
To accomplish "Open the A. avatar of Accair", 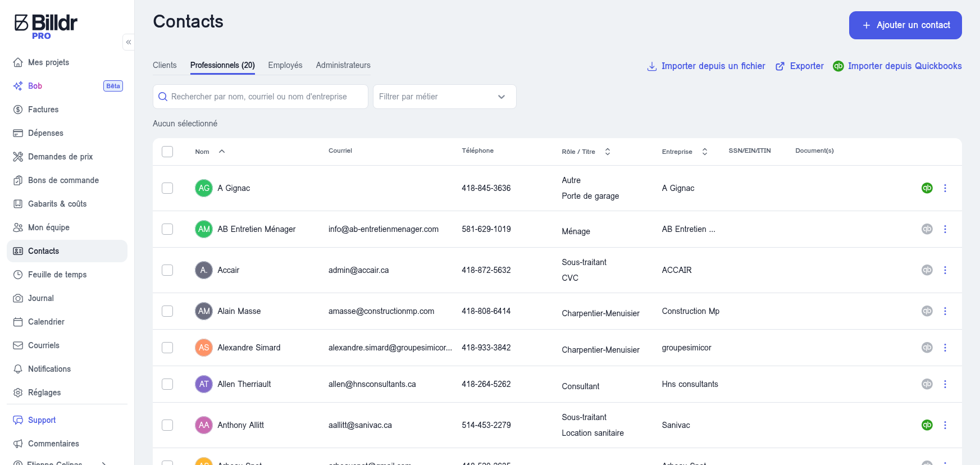I will click(204, 270).
